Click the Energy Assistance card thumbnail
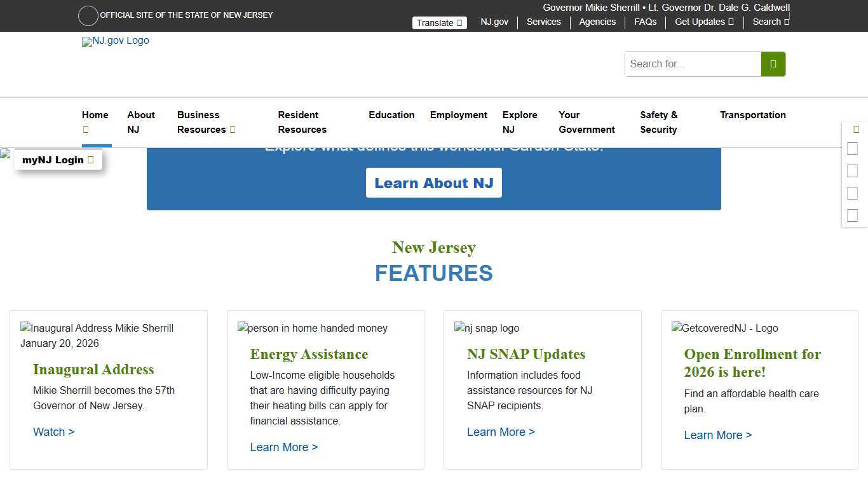This screenshot has height=488, width=868. (312, 328)
